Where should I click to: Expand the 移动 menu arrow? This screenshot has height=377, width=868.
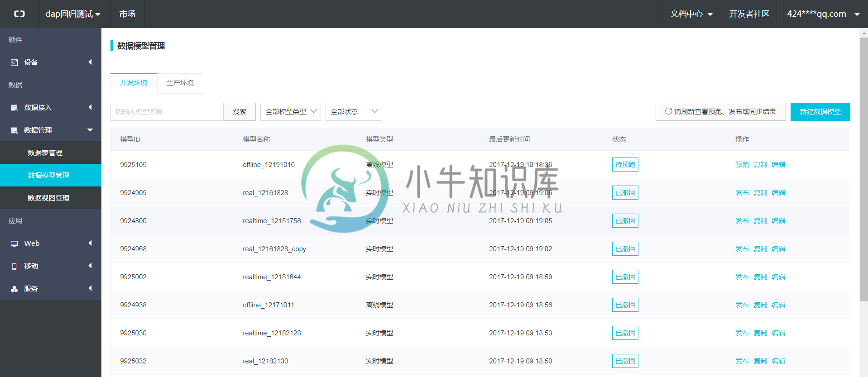(90, 266)
